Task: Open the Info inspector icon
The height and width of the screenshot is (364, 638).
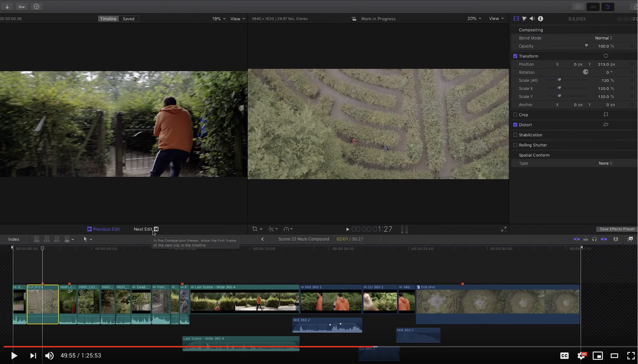Action: 541,19
